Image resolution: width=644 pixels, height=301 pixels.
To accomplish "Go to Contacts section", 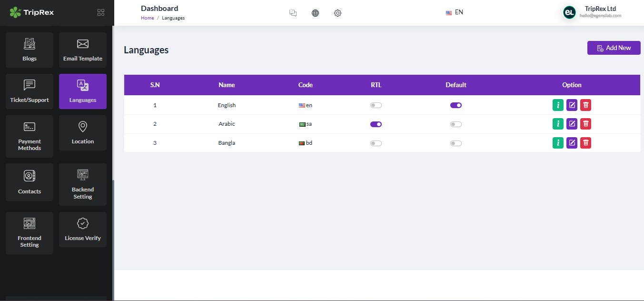I will coord(29,182).
